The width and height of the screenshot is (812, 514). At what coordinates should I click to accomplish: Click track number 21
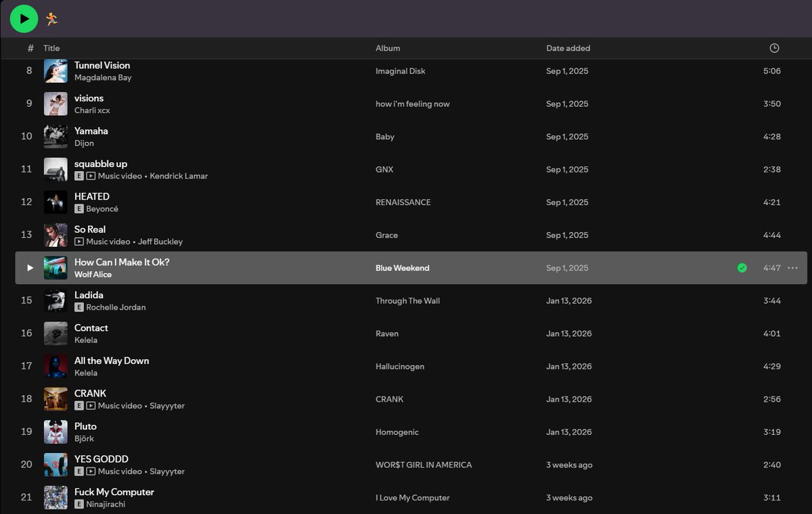[26, 497]
